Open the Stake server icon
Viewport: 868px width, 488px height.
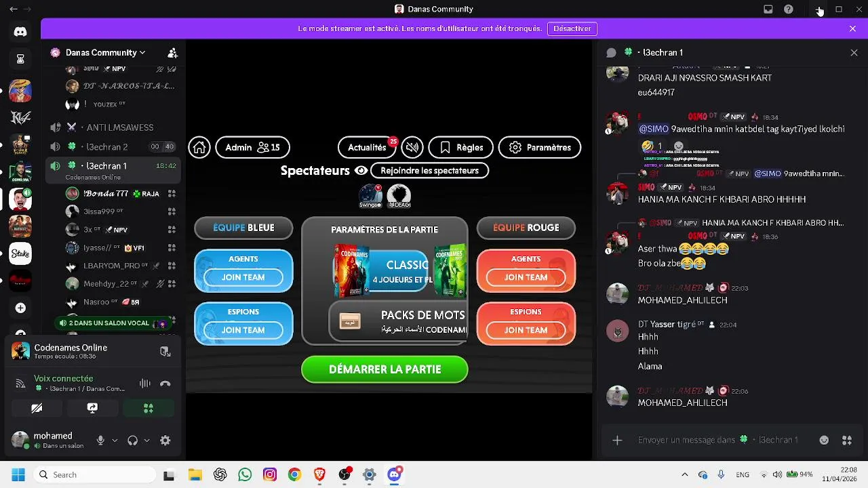pos(20,253)
